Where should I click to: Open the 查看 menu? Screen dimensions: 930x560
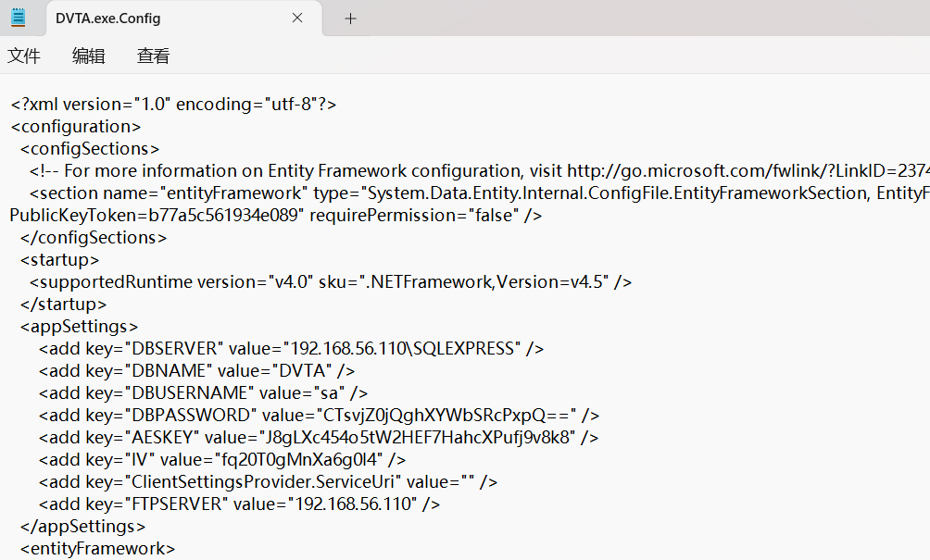point(154,56)
